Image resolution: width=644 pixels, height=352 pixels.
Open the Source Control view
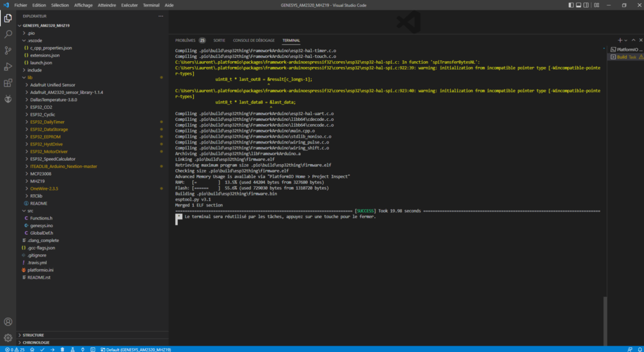8,50
